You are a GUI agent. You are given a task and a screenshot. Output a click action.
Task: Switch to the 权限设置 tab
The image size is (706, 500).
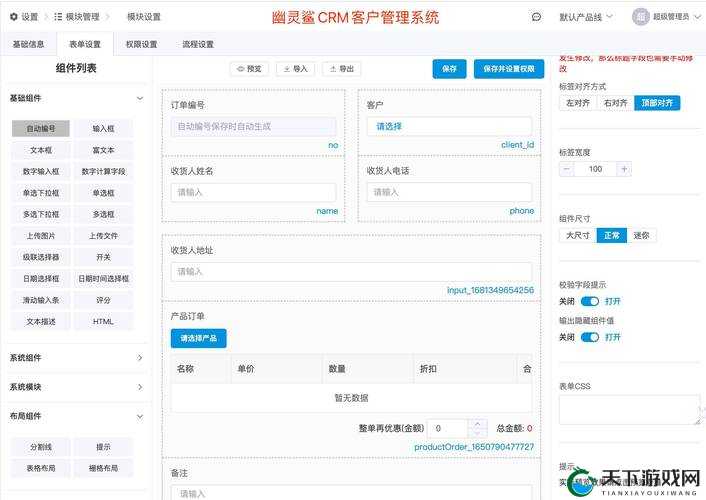(x=141, y=44)
